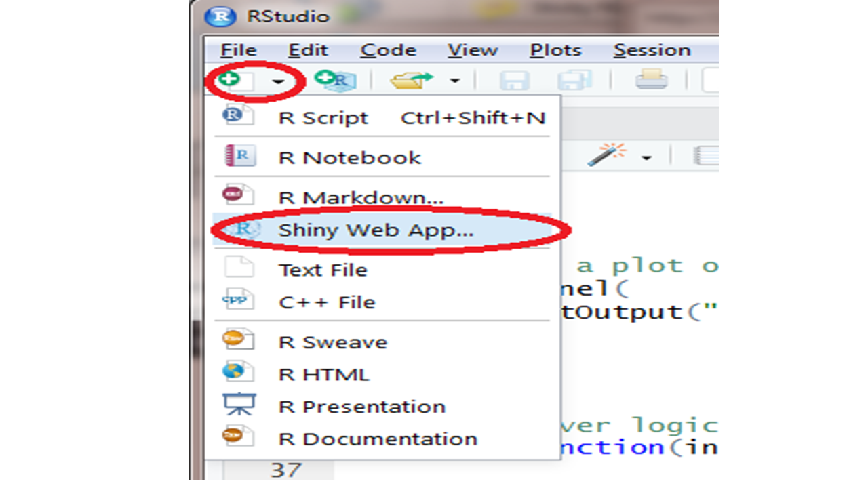Open the Plots menu
The image size is (868, 488).
pyautogui.click(x=555, y=50)
